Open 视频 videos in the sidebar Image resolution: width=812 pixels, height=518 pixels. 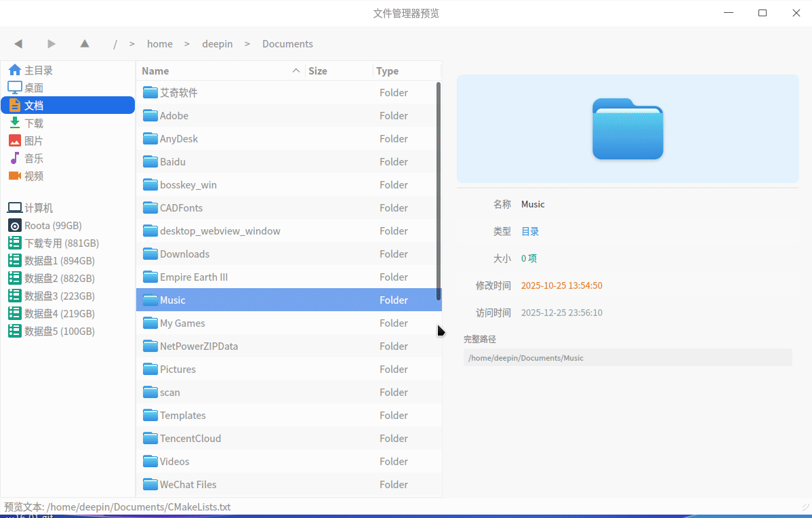pos(68,176)
